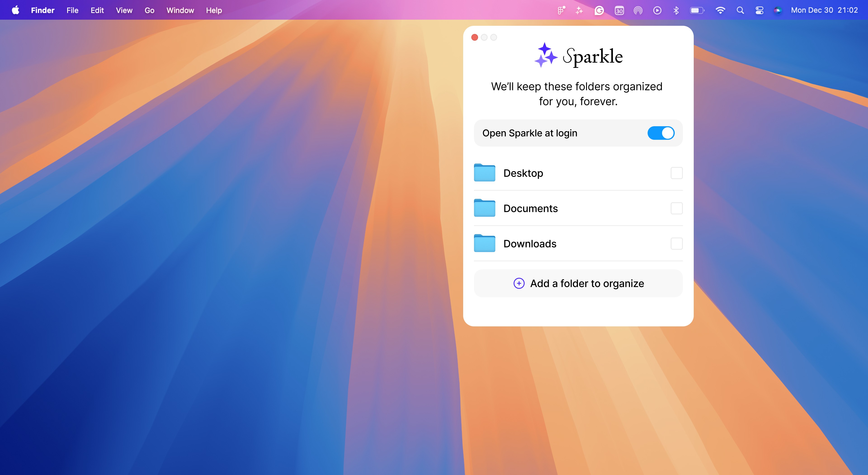Open the Wi-Fi menu bar icon
The image size is (868, 475).
(720, 10)
